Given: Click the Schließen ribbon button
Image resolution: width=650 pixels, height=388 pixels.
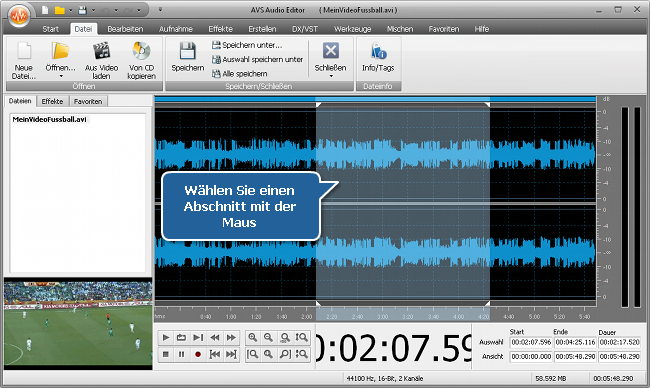Looking at the screenshot, I should coord(330,56).
